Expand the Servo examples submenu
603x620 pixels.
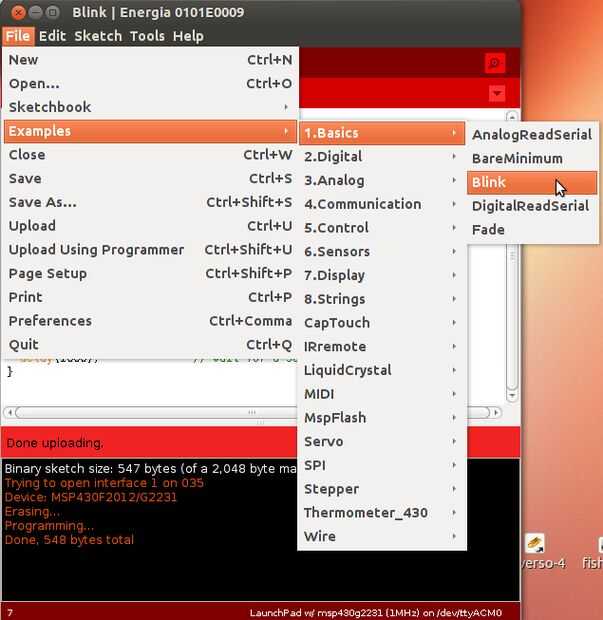click(382, 441)
